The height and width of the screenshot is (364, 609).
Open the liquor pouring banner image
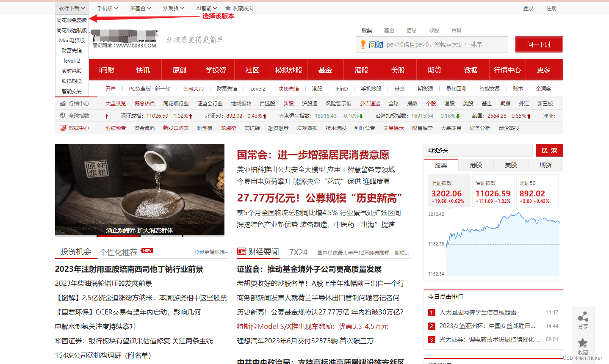pos(140,190)
